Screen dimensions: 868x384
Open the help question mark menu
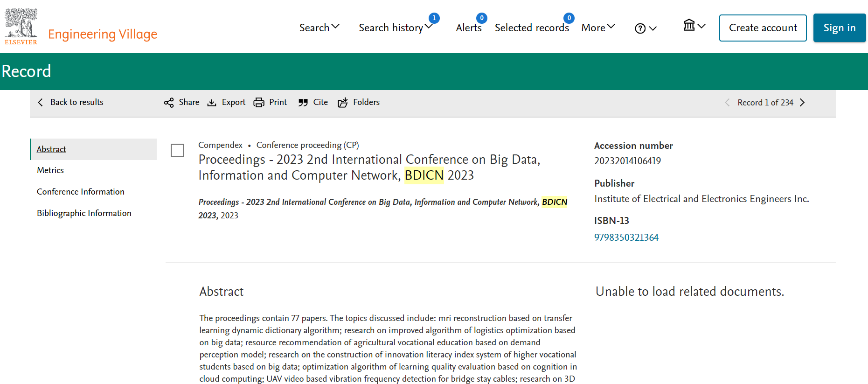click(x=640, y=28)
